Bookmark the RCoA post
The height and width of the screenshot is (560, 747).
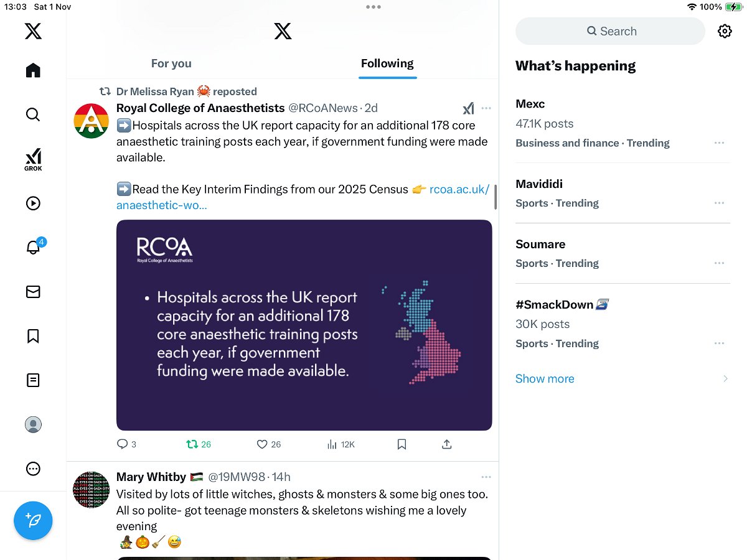pyautogui.click(x=402, y=444)
